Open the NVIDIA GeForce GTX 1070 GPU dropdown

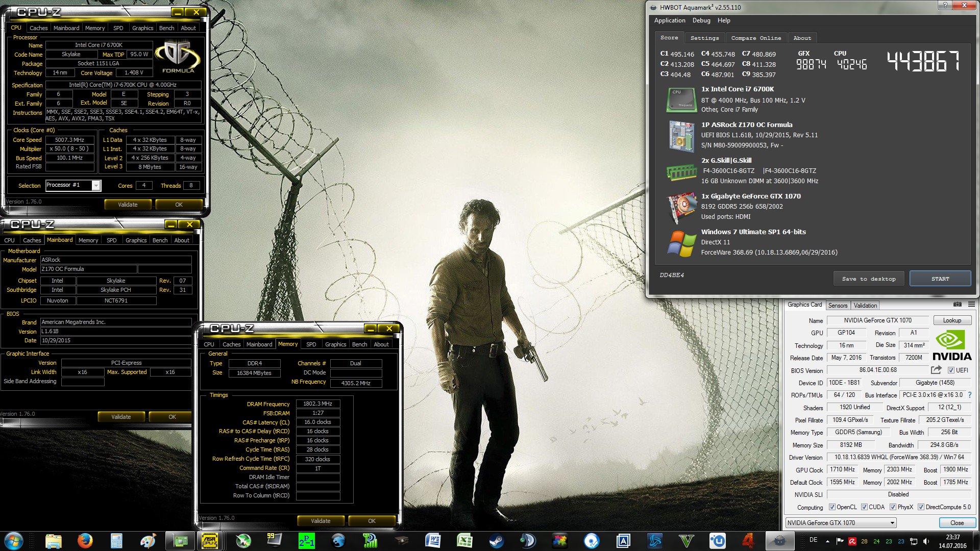click(841, 523)
